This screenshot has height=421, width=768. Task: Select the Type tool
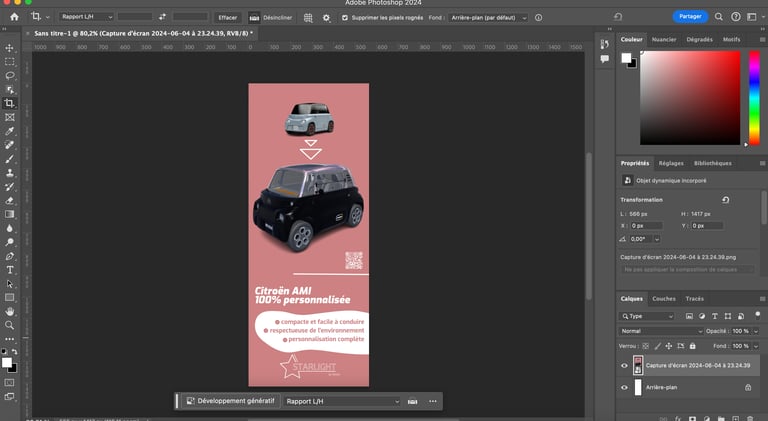point(10,270)
